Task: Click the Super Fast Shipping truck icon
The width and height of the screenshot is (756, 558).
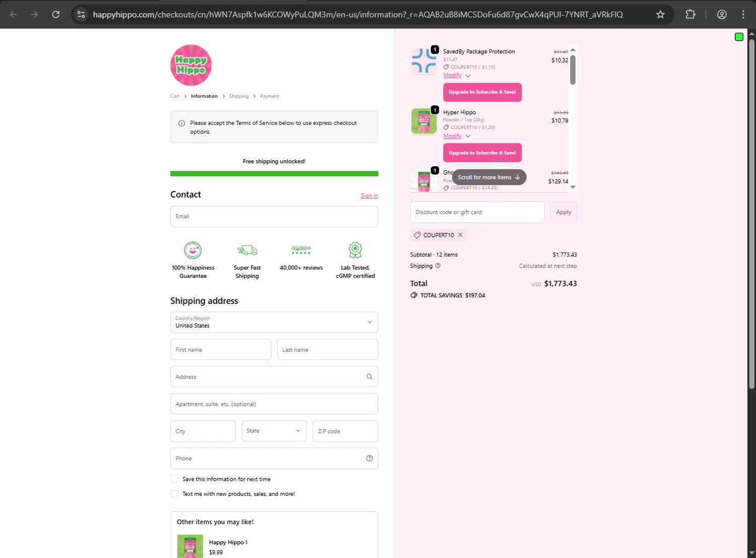Action: click(247, 250)
